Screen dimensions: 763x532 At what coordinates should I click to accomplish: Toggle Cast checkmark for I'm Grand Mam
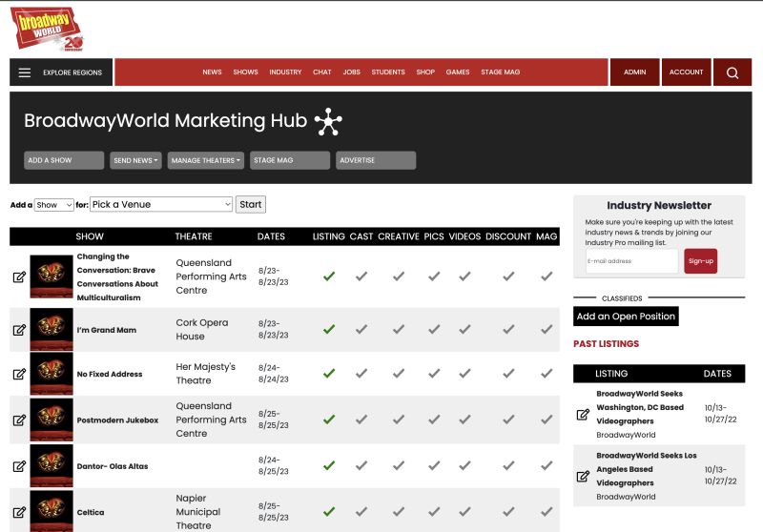click(361, 330)
